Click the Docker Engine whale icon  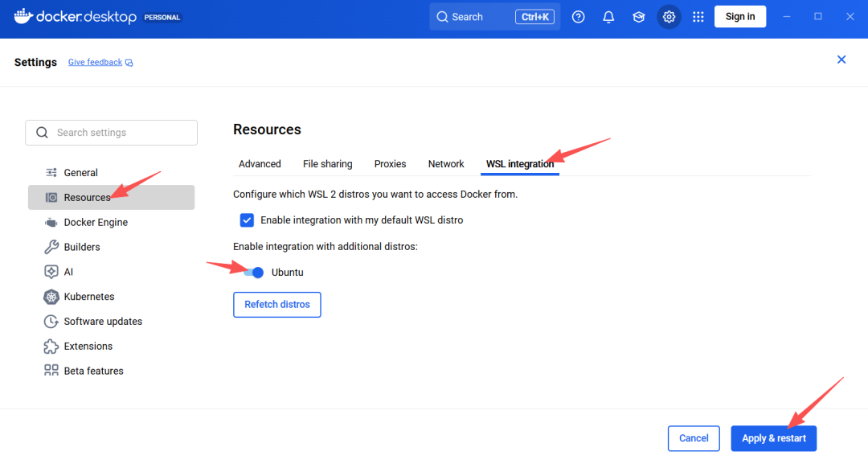tap(51, 223)
